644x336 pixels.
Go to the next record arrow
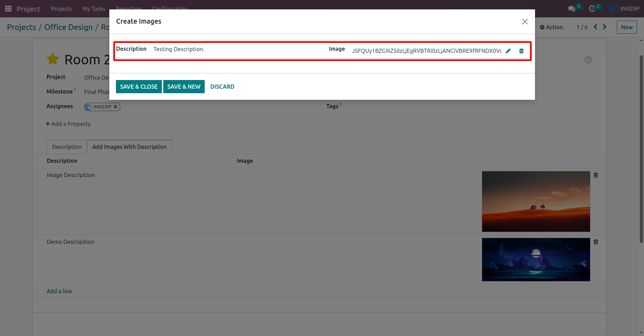(x=605, y=27)
